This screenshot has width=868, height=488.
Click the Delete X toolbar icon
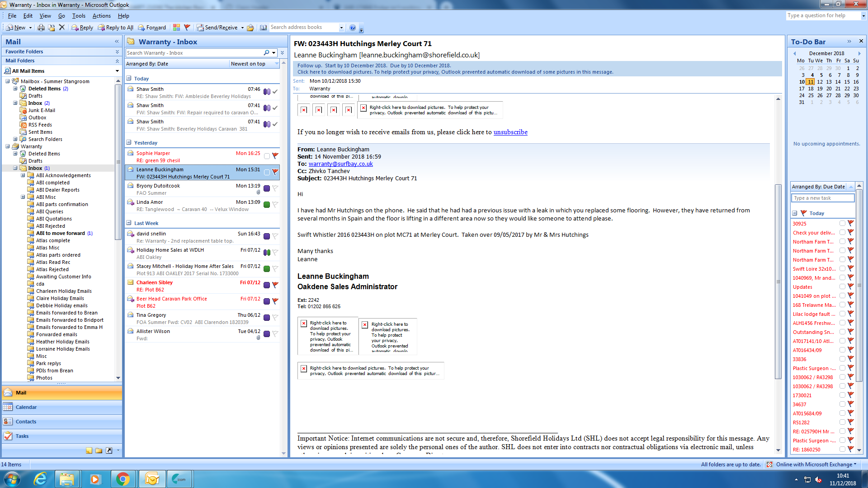tap(62, 28)
